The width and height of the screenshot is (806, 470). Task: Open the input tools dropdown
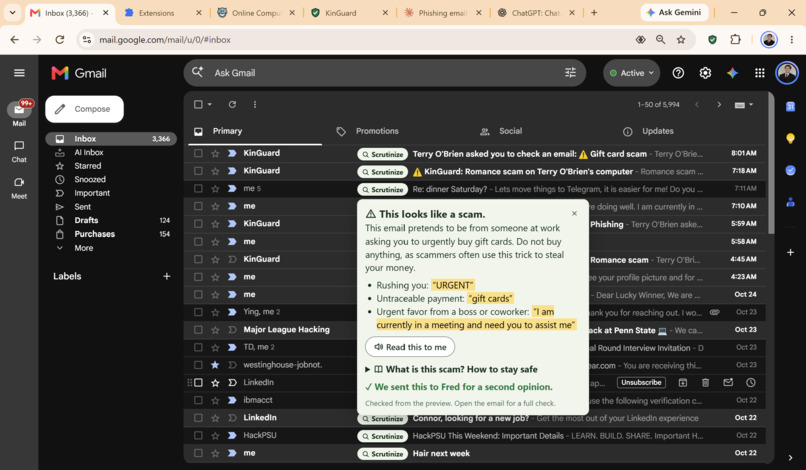[743, 105]
